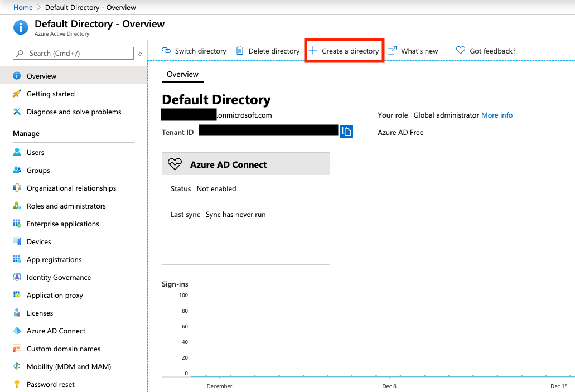Select the Overview tab
Viewport: 575px width, 392px height.
click(182, 74)
